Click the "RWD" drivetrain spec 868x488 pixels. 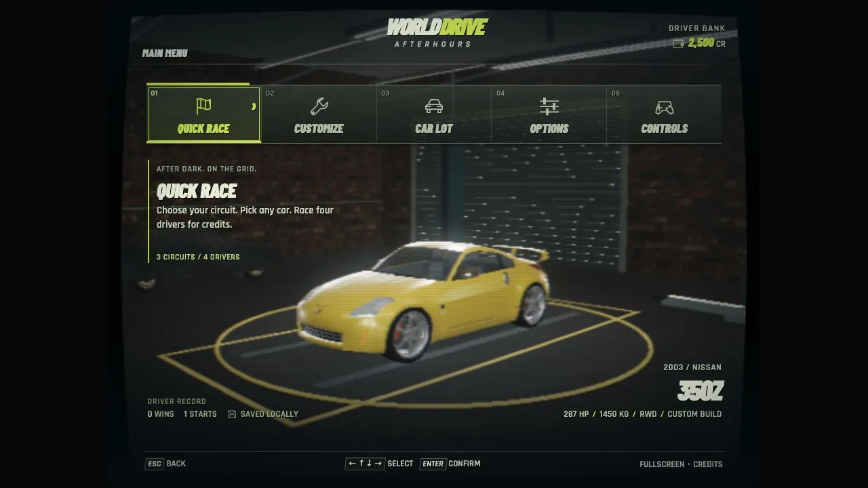(x=648, y=414)
